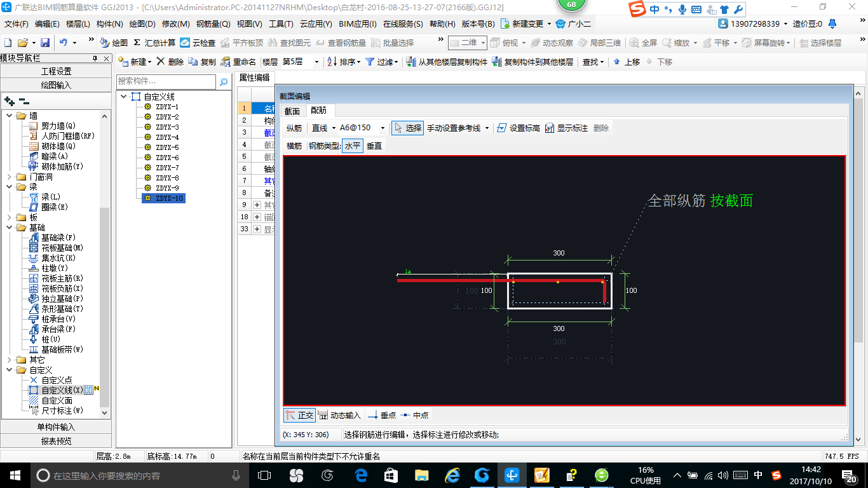Switch to the 截面 tab
The width and height of the screenshot is (868, 488).
pyautogui.click(x=292, y=111)
